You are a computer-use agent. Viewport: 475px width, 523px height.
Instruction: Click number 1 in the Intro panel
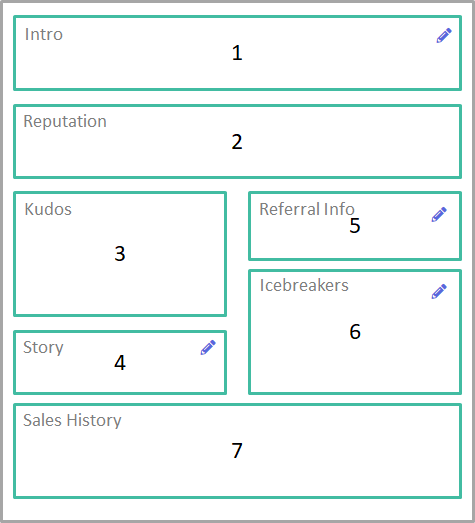click(237, 53)
